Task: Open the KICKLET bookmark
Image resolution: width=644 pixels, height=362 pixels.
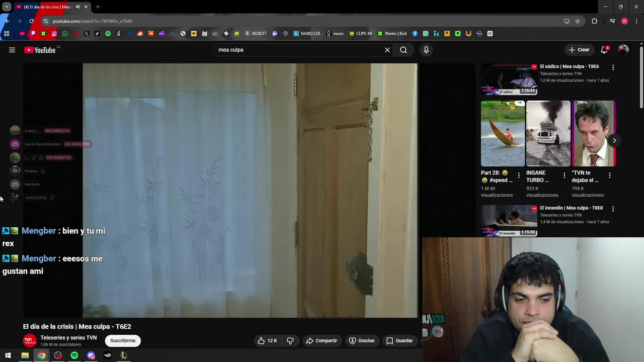Action: 256,34
